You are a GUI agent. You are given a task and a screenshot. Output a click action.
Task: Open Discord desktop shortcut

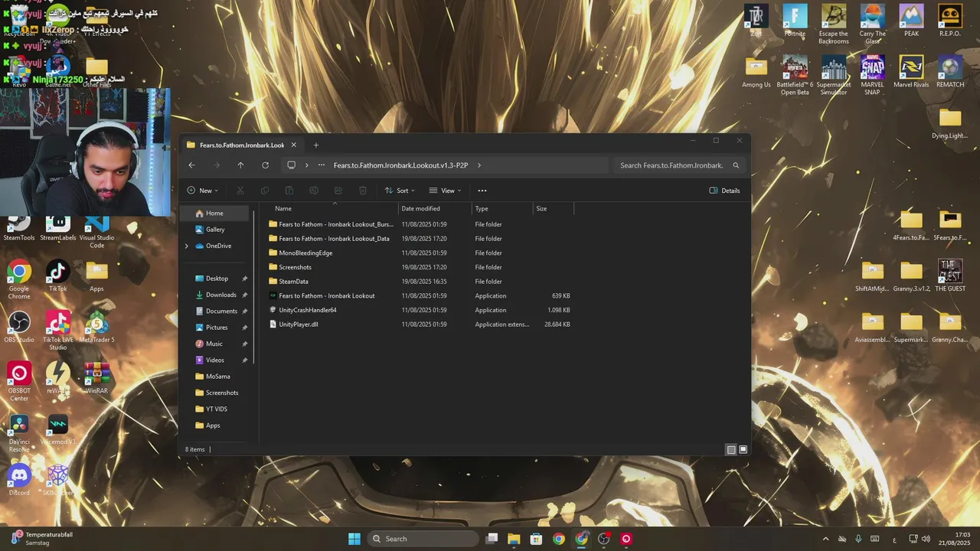tap(19, 481)
